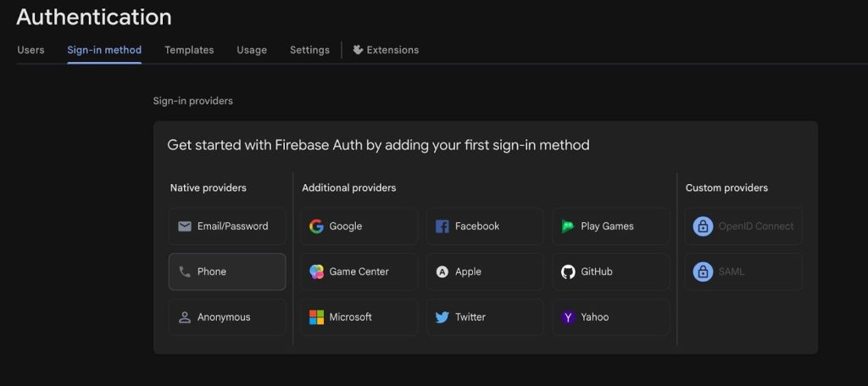Choose the Phone sign-in provider

coord(227,271)
